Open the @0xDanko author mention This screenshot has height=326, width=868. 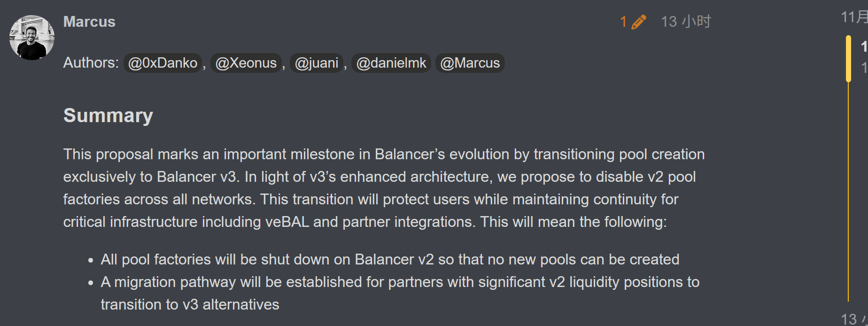tap(163, 63)
